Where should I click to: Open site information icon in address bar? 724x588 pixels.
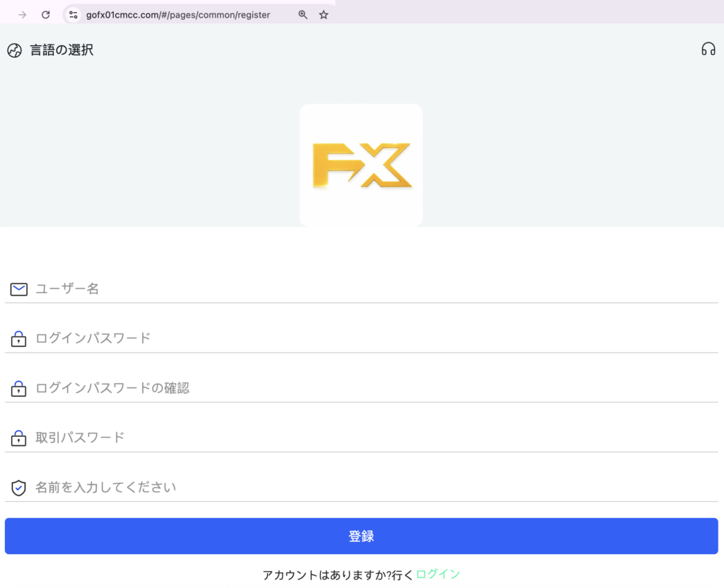point(74,15)
